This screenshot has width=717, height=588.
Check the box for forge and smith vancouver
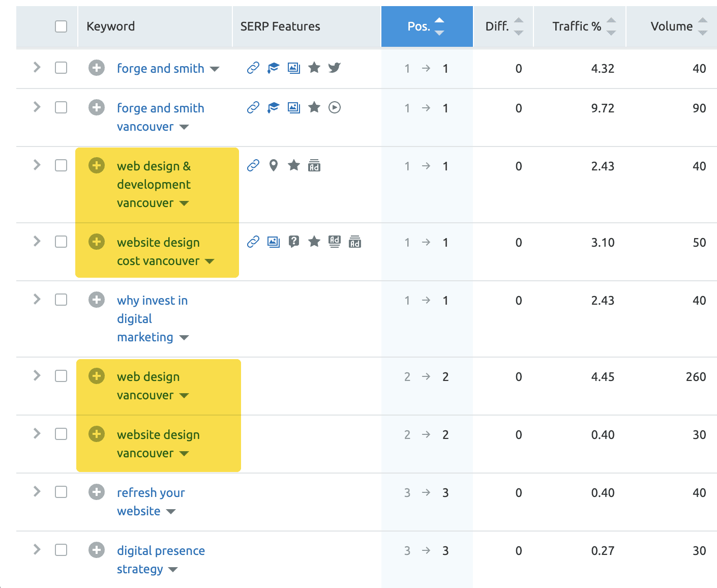click(x=61, y=107)
